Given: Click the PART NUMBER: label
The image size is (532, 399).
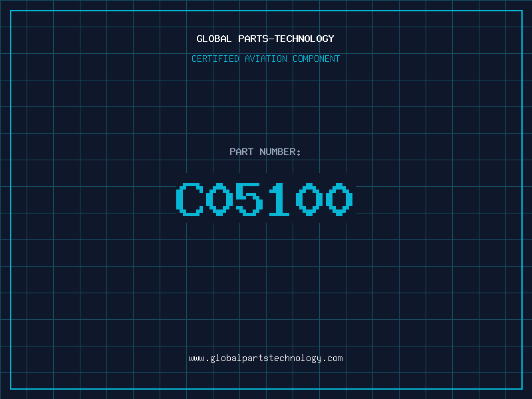Looking at the screenshot, I should (x=265, y=152).
